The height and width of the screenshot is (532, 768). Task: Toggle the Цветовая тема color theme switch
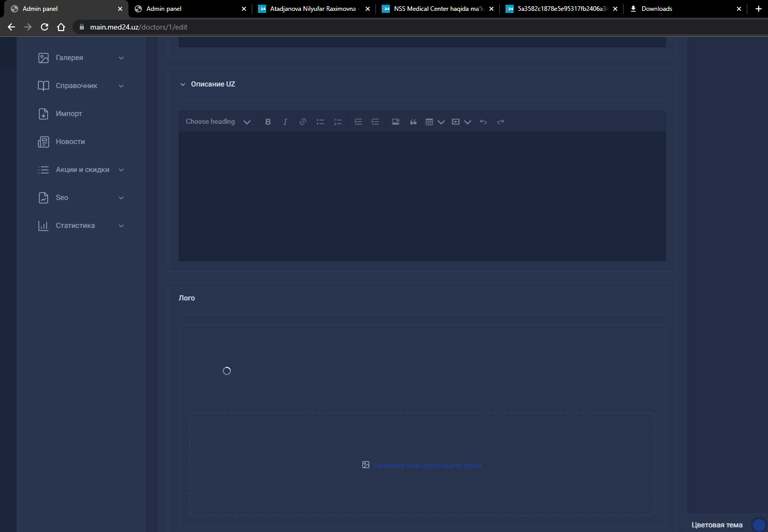point(759,525)
